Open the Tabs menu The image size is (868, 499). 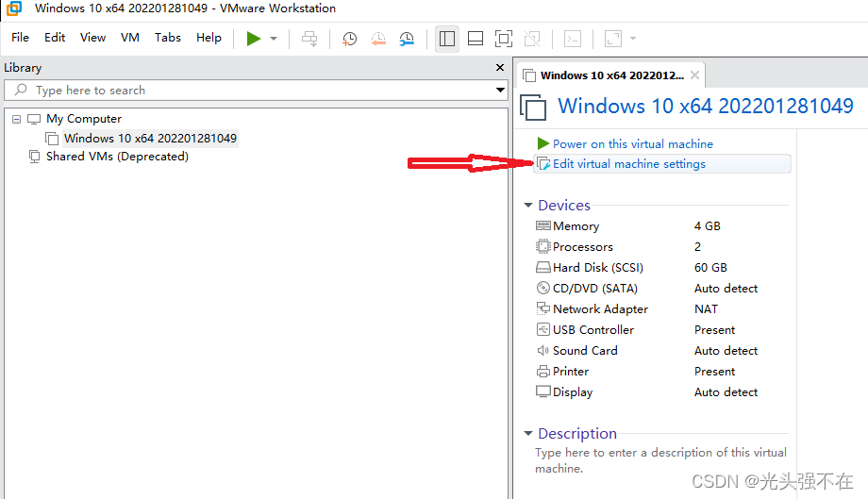click(168, 38)
